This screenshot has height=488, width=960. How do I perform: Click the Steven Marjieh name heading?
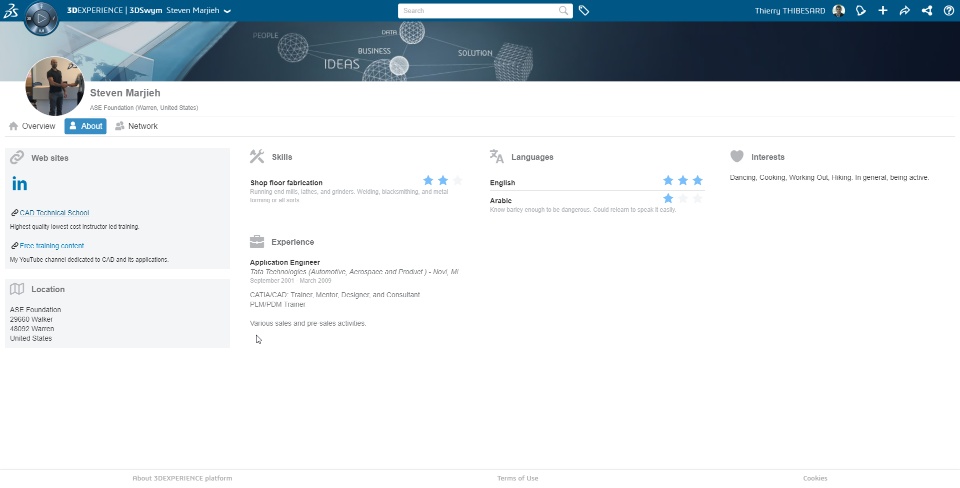125,92
